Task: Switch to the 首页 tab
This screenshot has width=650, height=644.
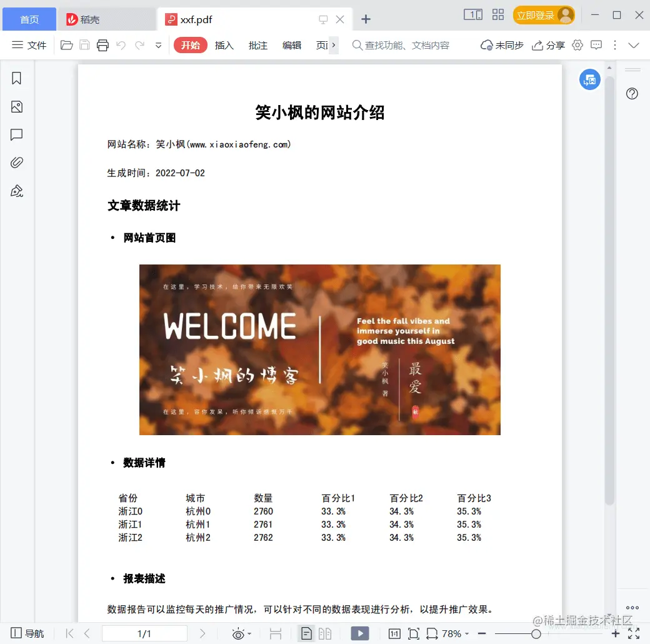Action: coord(29,19)
